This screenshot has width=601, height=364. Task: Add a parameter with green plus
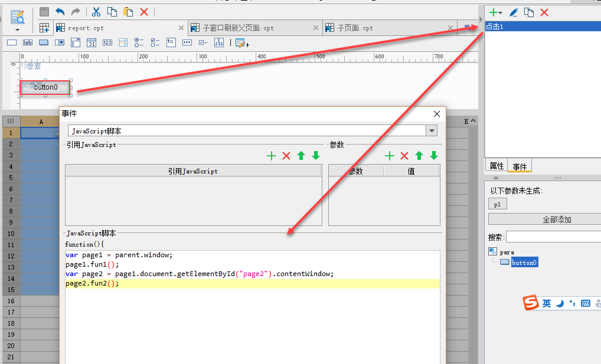(390, 156)
